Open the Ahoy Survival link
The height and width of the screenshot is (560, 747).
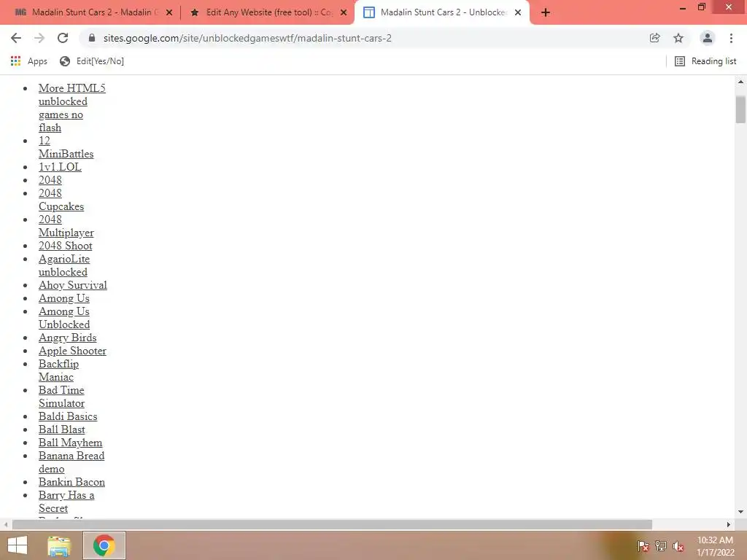pyautogui.click(x=73, y=285)
